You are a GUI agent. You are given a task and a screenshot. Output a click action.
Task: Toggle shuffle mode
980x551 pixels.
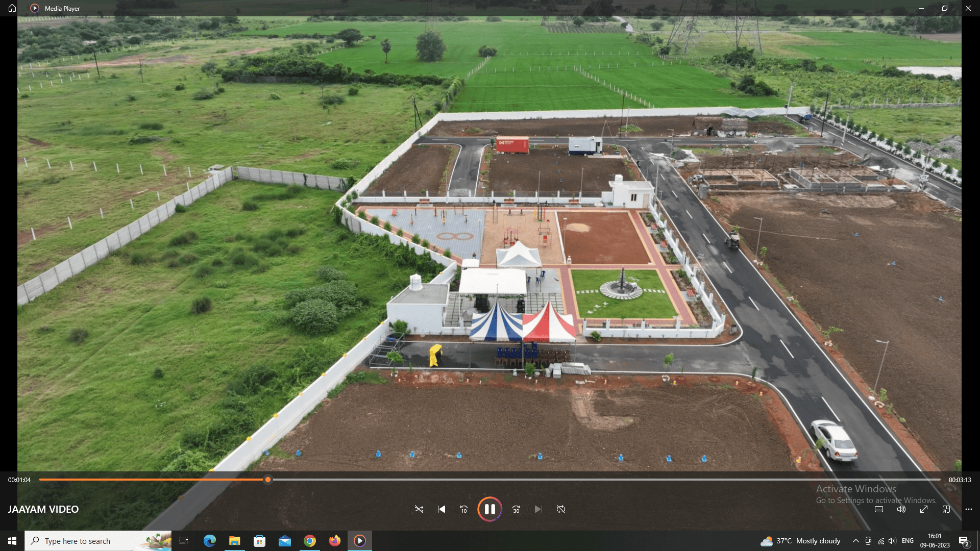419,509
